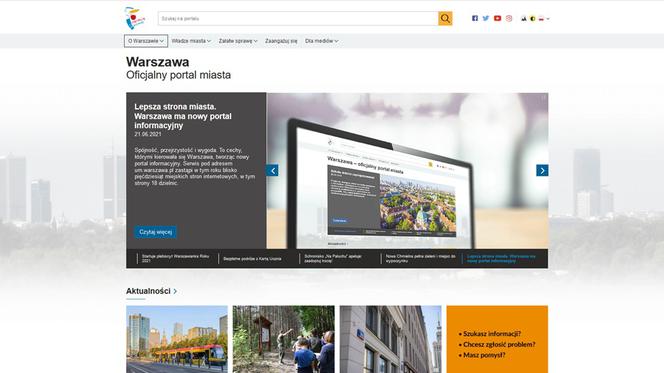Expand the O Warszawie menu
664x373 pixels.
(146, 41)
